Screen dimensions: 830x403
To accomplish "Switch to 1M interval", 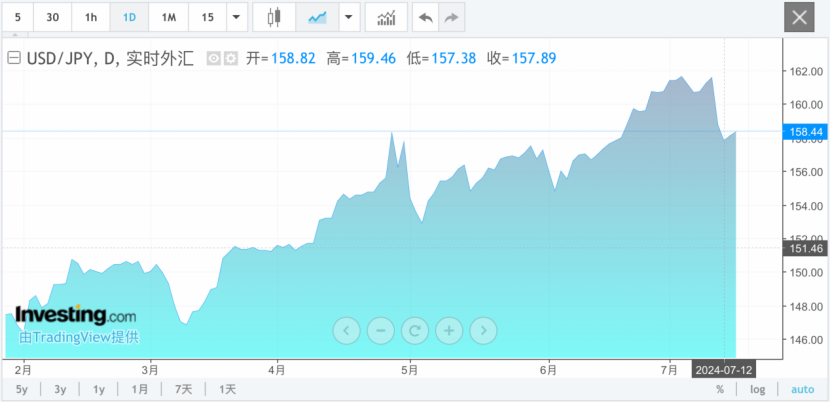I will tap(169, 18).
